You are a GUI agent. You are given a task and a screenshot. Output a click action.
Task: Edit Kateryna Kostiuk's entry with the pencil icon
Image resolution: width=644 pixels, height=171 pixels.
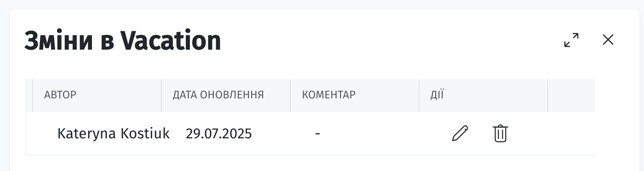(x=460, y=134)
